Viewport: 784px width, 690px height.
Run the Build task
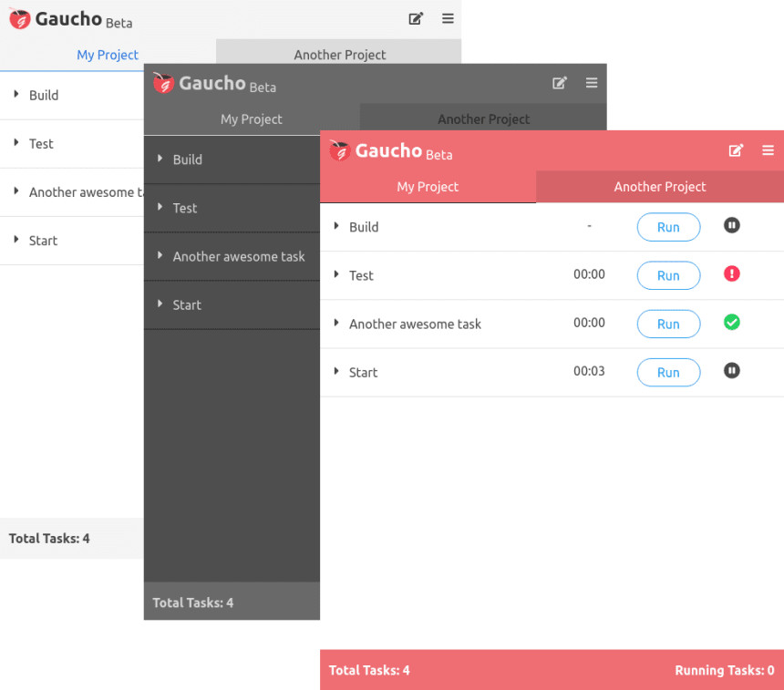pos(668,227)
